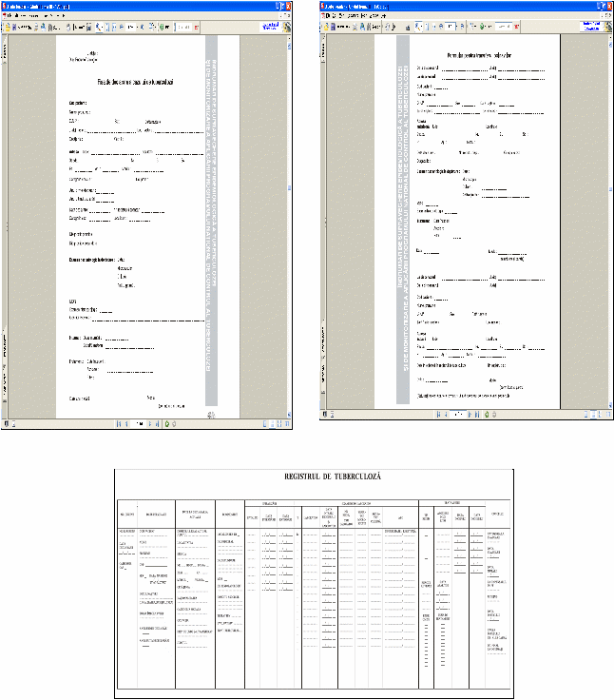Previous page arrow in right window status bar

tap(446, 415)
